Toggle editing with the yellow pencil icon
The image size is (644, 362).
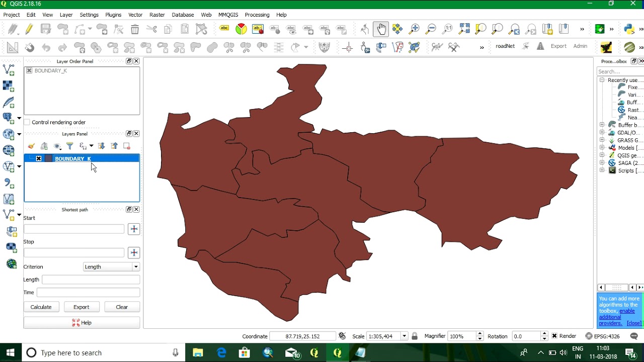[29, 29]
